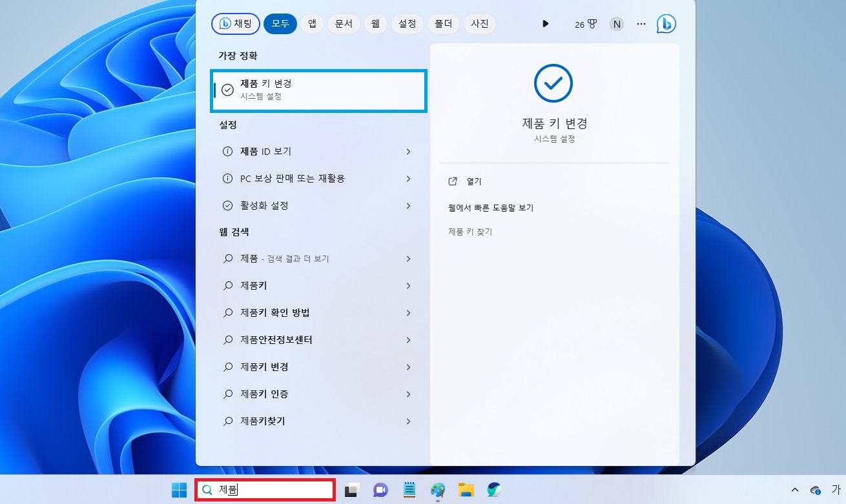Click 열기 in the preview pane
Viewport: 846px width, 504px height.
click(474, 181)
